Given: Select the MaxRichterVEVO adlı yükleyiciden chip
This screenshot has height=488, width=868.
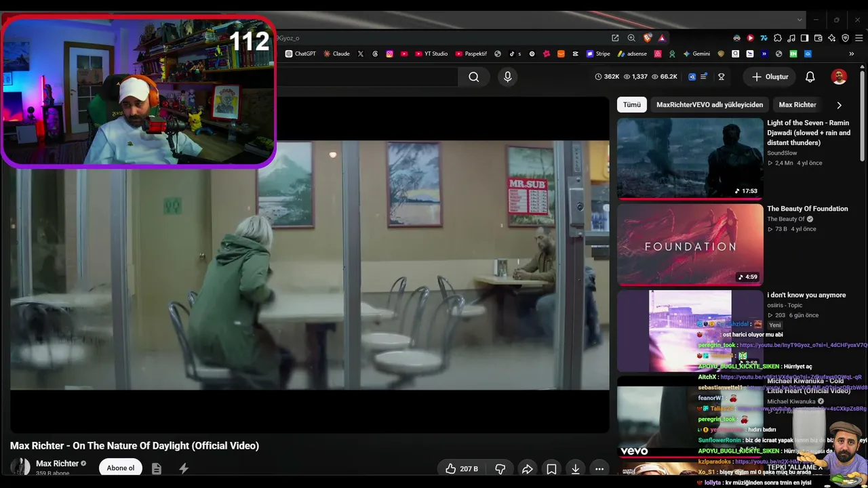Looking at the screenshot, I should [709, 105].
